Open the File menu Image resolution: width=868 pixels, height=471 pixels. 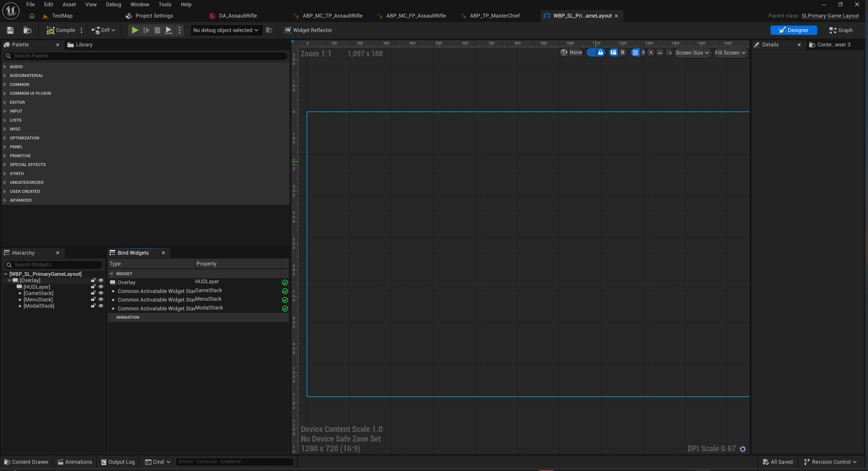[x=30, y=4]
